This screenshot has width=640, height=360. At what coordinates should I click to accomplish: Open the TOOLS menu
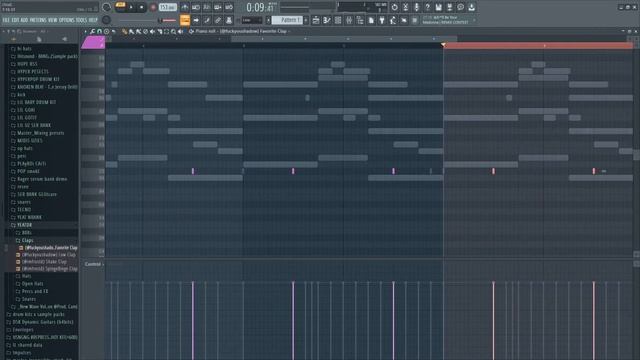(82, 20)
